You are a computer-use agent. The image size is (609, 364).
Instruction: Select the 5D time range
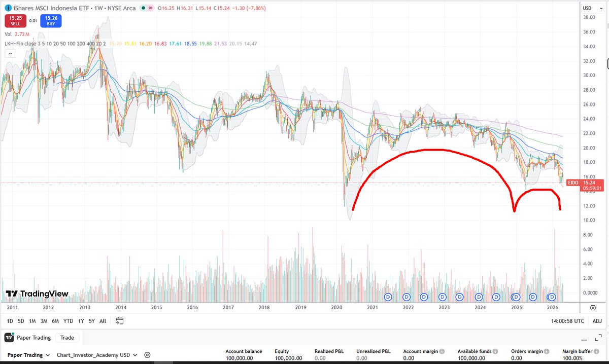21,321
